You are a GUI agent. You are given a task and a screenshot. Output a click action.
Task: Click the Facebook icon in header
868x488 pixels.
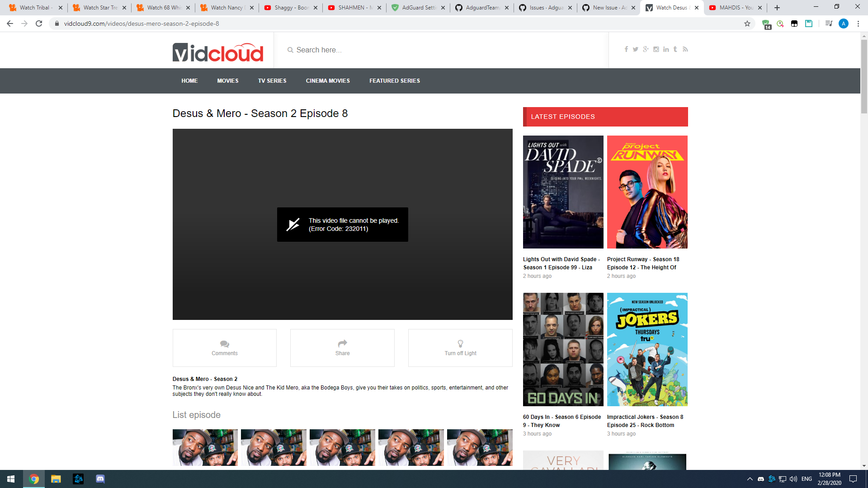click(x=626, y=49)
